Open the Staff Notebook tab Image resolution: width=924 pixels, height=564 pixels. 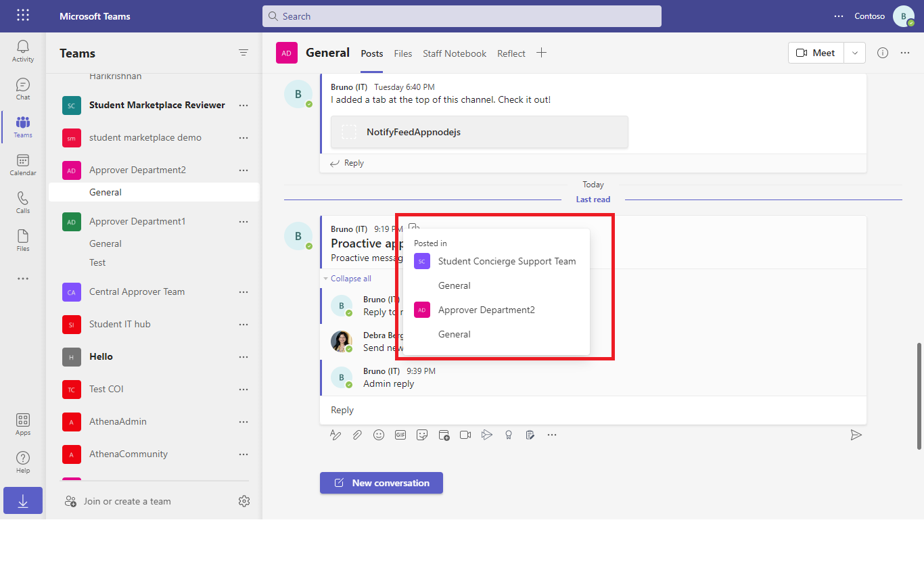[455, 53]
